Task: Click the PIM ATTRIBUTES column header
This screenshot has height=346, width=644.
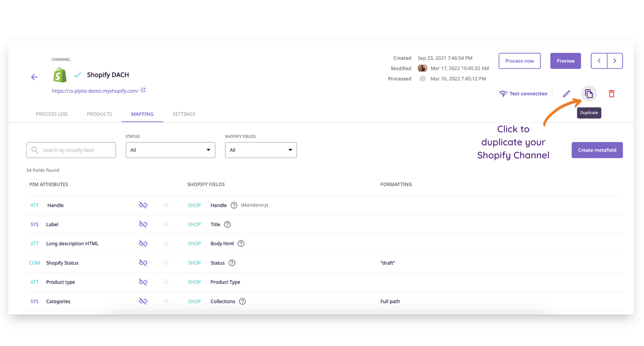Action: tap(49, 185)
